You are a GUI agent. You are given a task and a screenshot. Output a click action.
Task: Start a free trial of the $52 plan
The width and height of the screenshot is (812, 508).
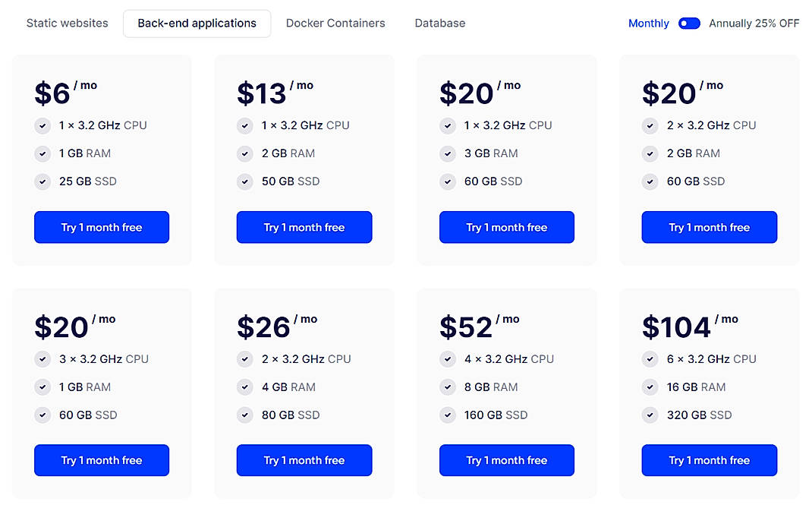click(506, 460)
